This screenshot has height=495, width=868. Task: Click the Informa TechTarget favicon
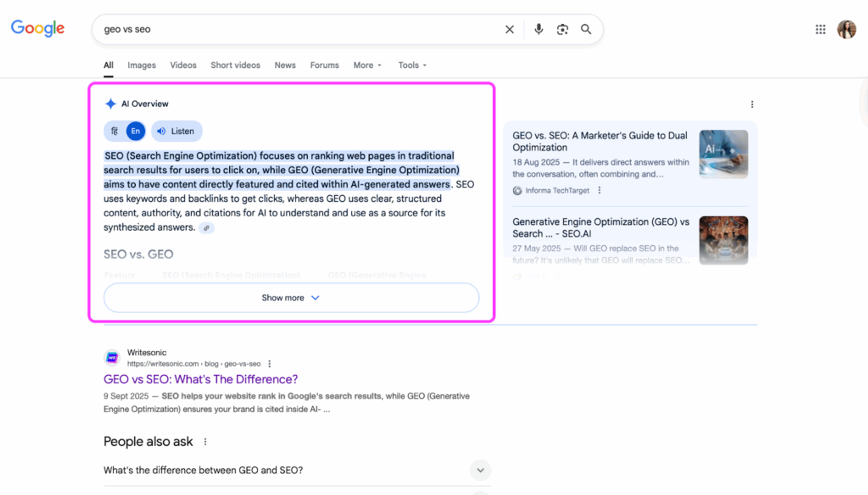click(x=517, y=191)
